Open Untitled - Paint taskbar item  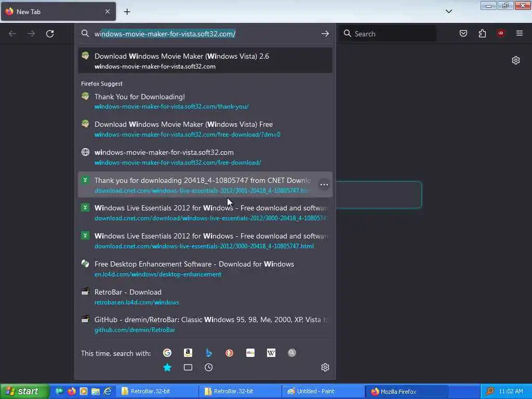click(x=323, y=391)
